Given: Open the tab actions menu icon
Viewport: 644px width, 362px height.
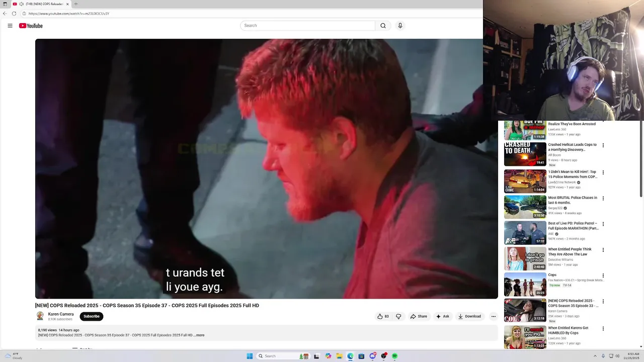Looking at the screenshot, I should (x=5, y=4).
